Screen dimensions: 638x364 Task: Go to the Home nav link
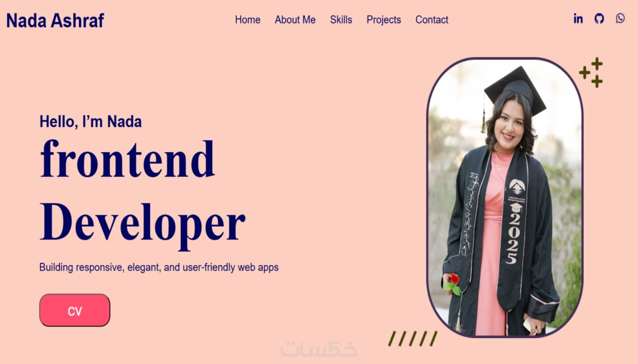point(247,20)
